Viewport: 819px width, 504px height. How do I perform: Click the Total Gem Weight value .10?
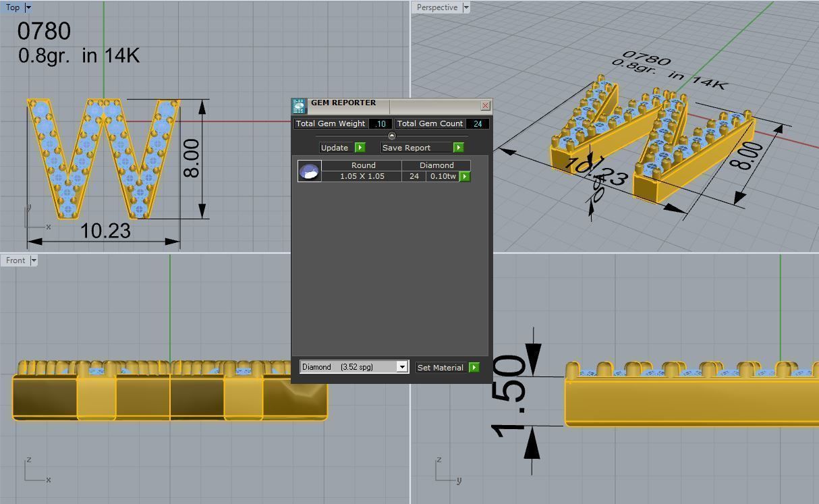[x=380, y=123]
